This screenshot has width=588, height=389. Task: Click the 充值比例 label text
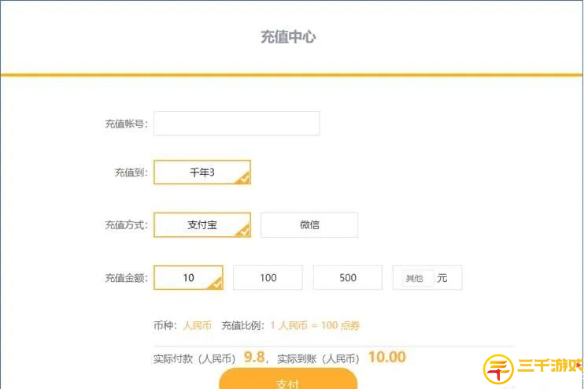[243, 325]
